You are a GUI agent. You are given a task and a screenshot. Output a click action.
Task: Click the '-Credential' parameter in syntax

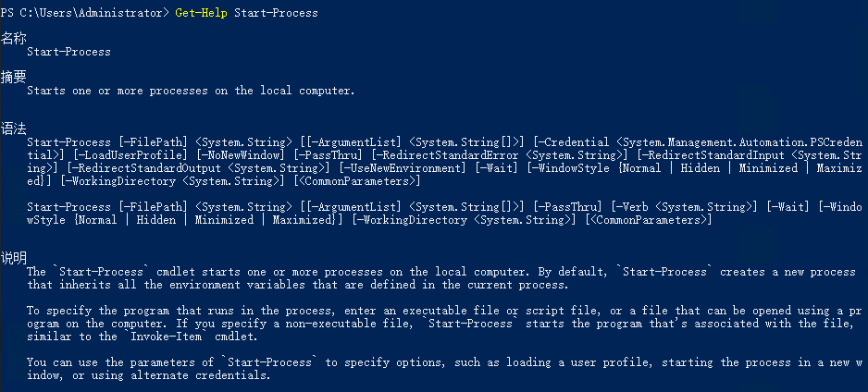pyautogui.click(x=574, y=142)
